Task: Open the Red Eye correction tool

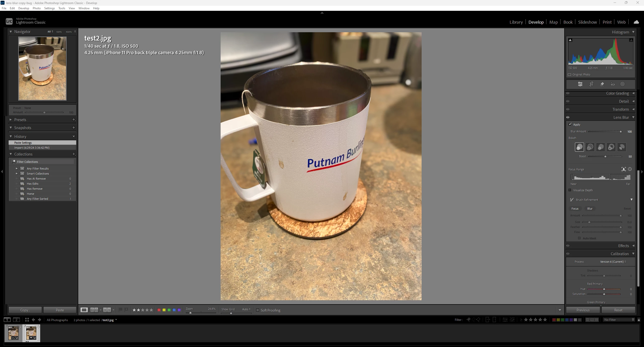Action: coord(613,84)
